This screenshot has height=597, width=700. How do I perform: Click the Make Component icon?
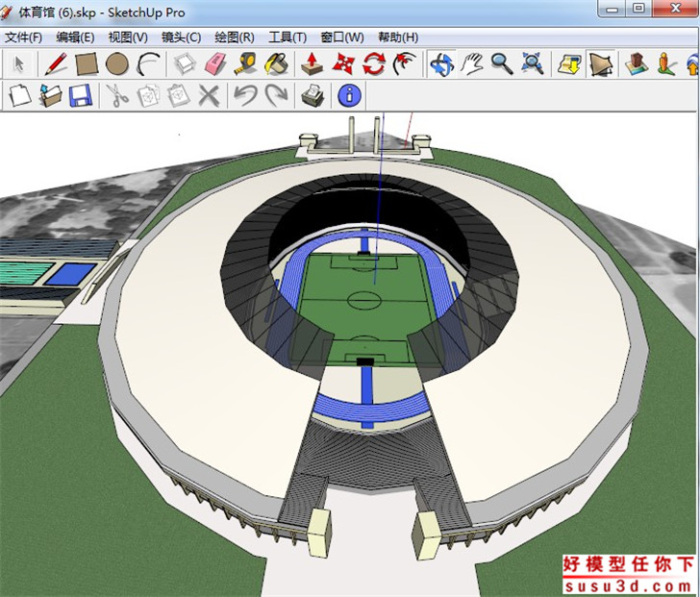[x=185, y=63]
